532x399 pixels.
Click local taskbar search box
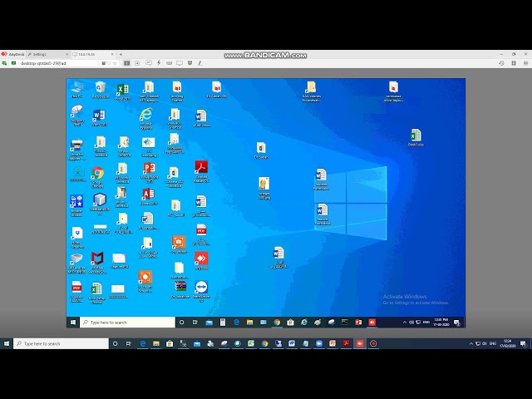pos(61,343)
